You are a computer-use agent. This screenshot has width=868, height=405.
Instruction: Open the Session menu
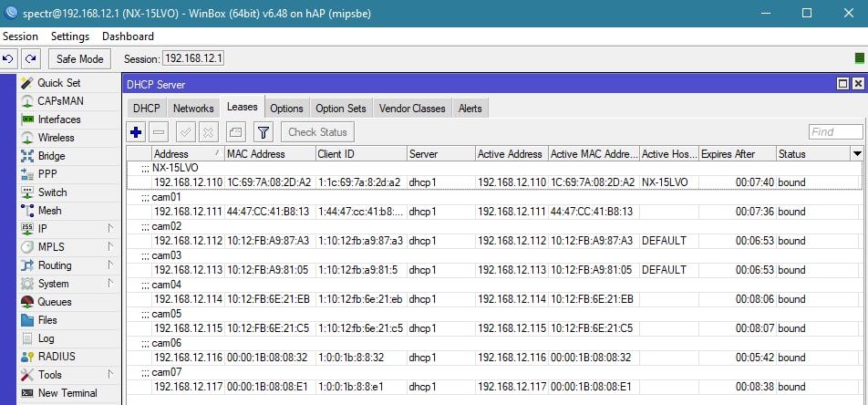click(20, 36)
